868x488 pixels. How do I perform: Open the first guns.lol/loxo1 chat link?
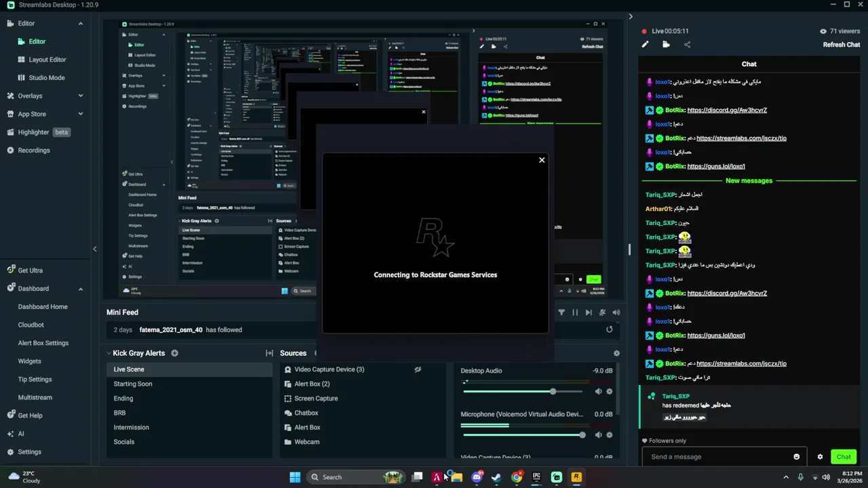716,167
